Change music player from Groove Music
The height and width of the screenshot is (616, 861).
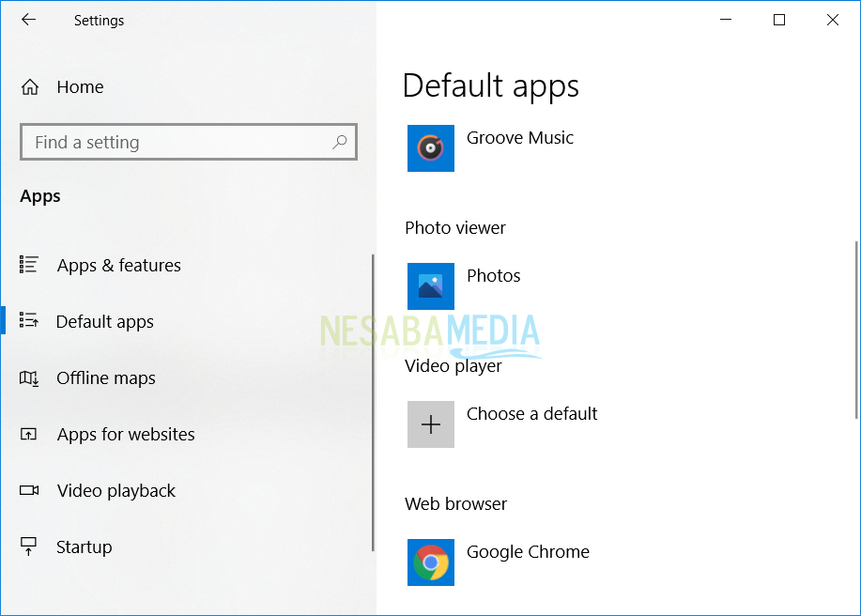[519, 138]
